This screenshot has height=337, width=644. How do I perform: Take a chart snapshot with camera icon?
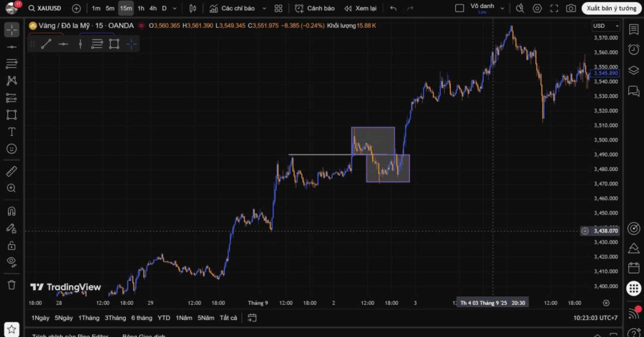(x=570, y=8)
